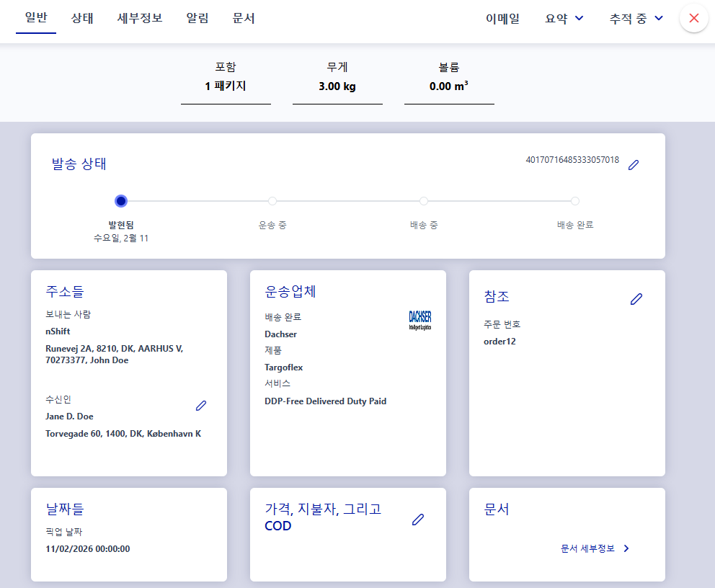The height and width of the screenshot is (588, 715).
Task: Close the shipment detail panel
Action: tap(693, 19)
